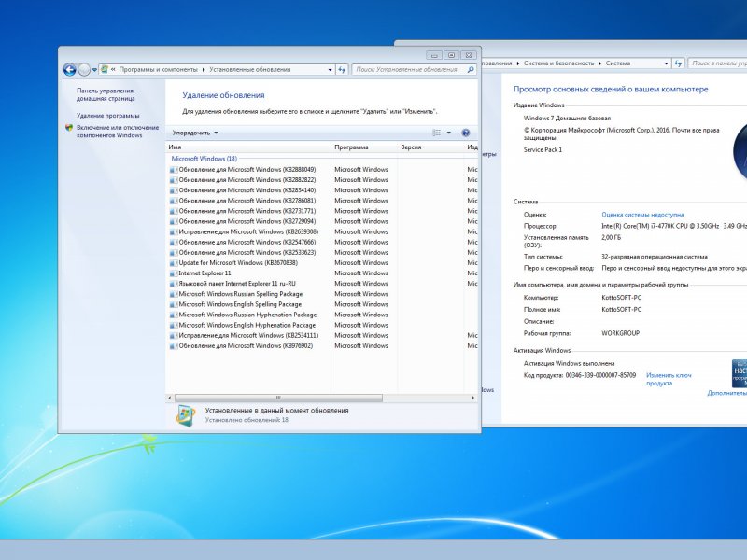747x560 pixels.
Task: Click the icon beside update KB2786081
Action: [x=174, y=201]
